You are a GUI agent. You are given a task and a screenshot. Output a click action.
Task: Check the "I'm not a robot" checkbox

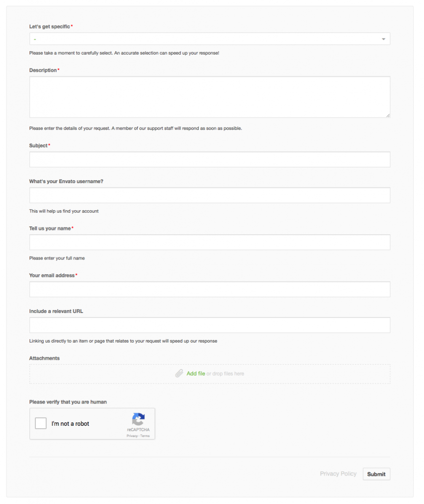tap(41, 423)
